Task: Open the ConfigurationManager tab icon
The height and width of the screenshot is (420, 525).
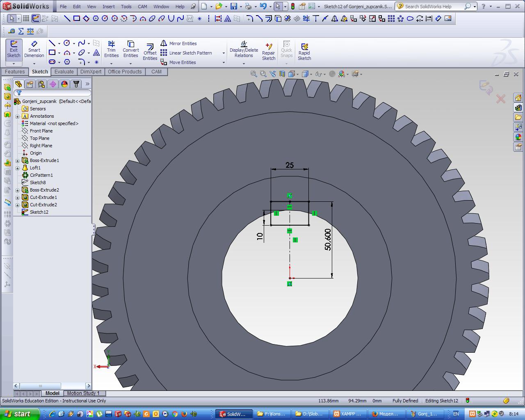Action: click(41, 84)
